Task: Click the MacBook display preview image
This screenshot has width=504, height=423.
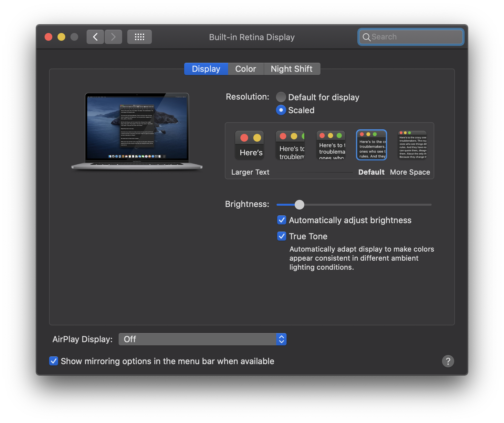Action: (x=137, y=131)
